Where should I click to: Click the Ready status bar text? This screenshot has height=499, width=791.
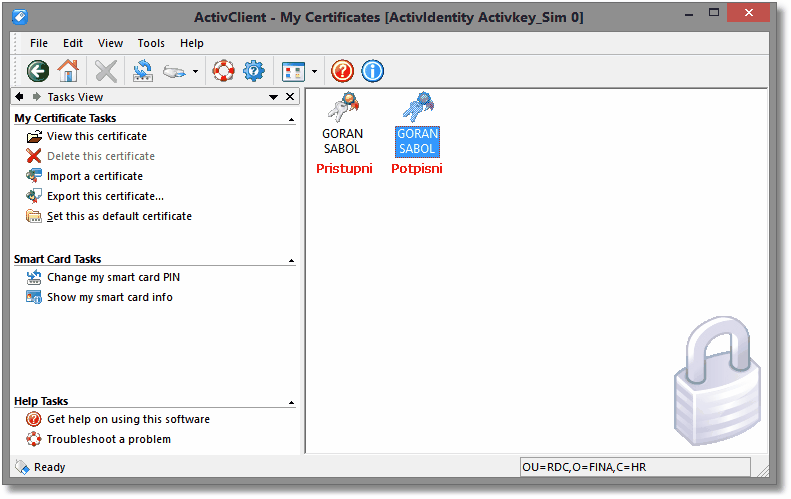[x=49, y=467]
